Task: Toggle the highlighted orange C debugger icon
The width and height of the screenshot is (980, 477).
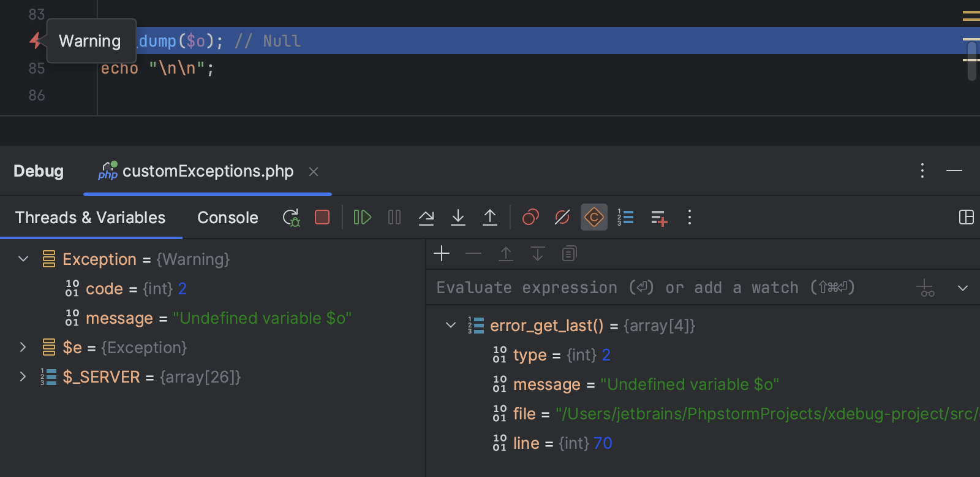Action: coord(594,218)
